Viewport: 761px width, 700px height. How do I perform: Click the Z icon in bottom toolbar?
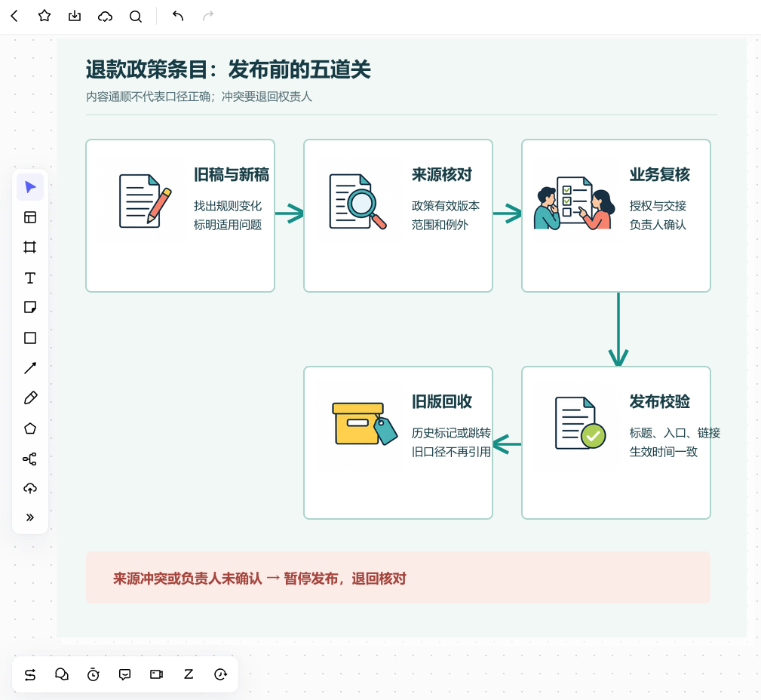[x=189, y=674]
